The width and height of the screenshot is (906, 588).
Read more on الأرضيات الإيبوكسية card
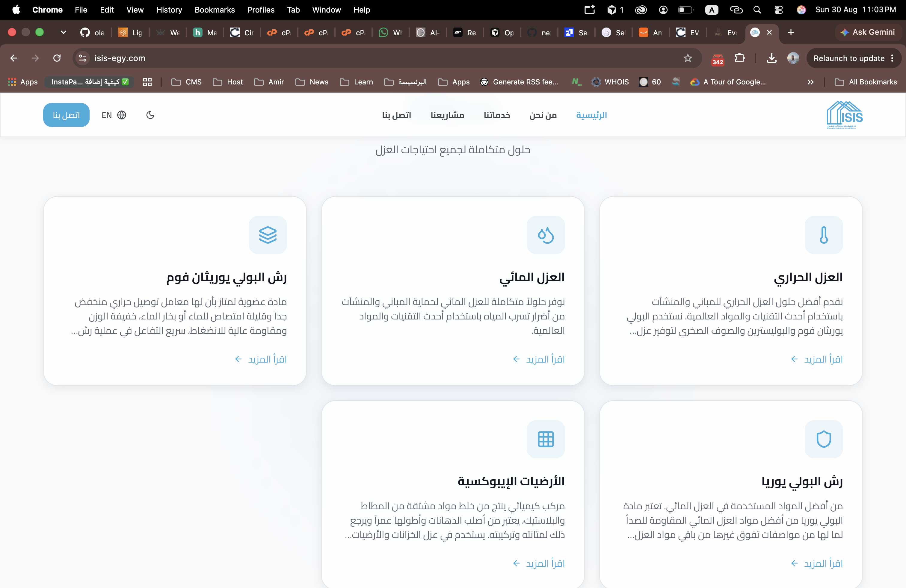539,563
